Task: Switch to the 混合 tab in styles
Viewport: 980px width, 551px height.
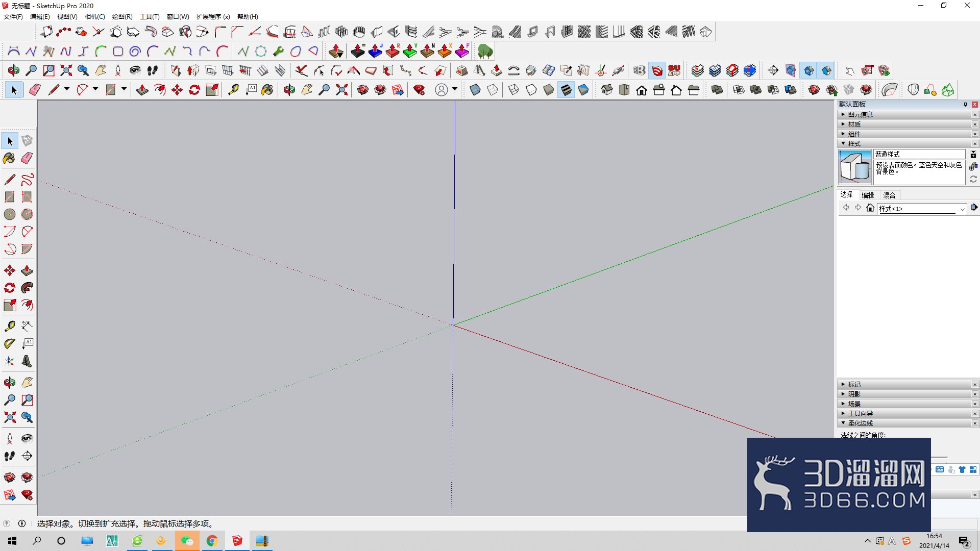Action: (x=889, y=195)
